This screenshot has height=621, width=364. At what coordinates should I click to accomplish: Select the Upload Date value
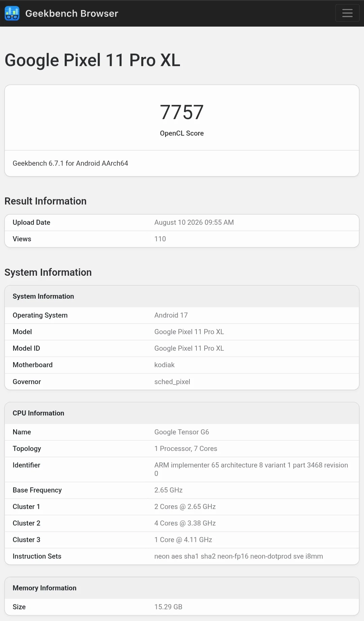(194, 222)
